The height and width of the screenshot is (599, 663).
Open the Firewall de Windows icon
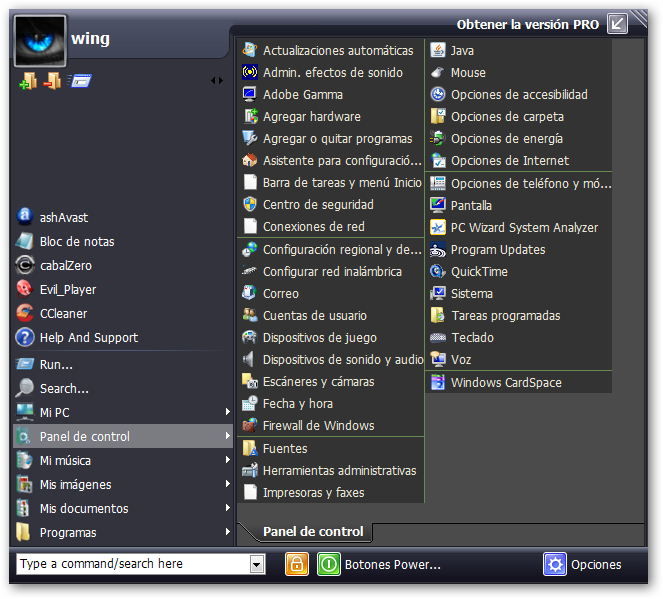250,425
